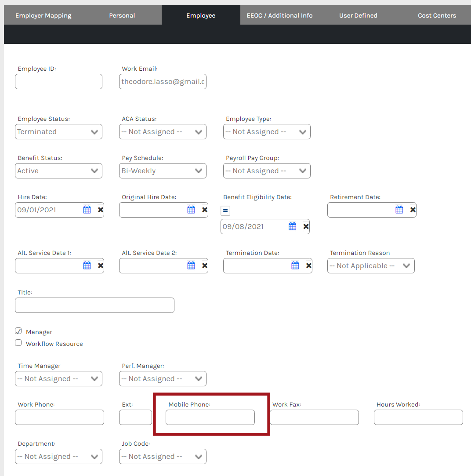This screenshot has width=471, height=476.
Task: Open the Time Manager dropdown
Action: point(58,378)
